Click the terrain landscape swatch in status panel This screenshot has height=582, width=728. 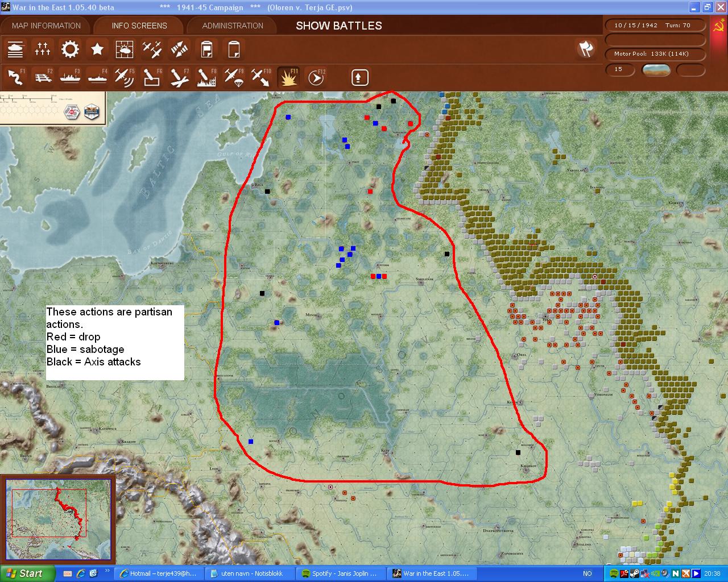click(656, 70)
